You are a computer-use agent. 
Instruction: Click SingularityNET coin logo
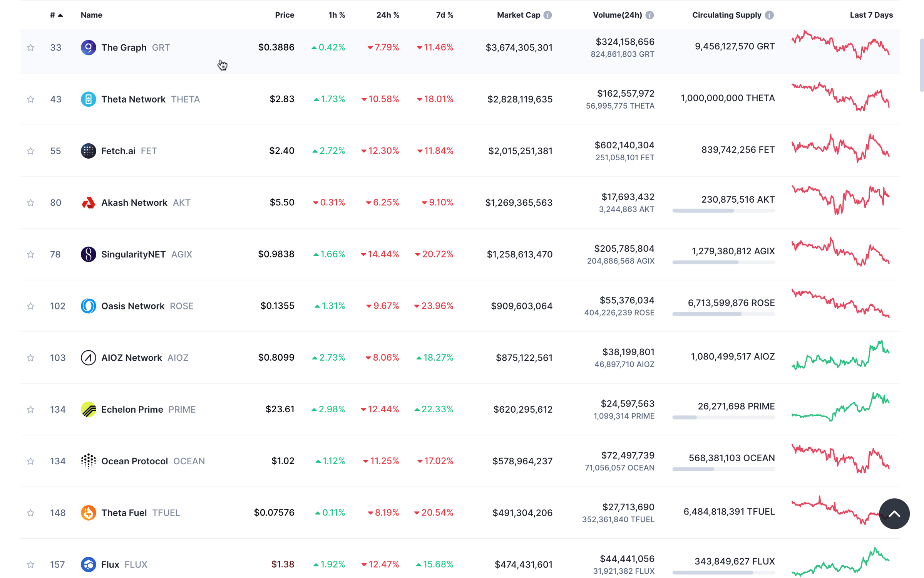88,254
